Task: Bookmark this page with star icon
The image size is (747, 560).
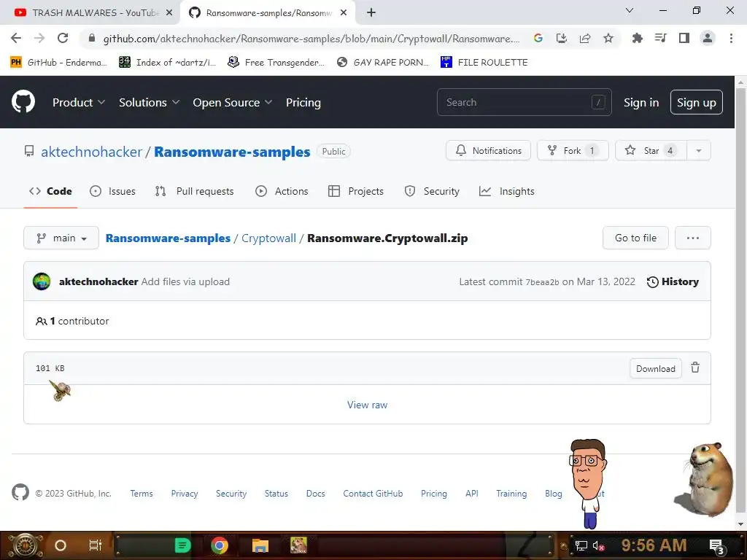Action: [x=608, y=38]
